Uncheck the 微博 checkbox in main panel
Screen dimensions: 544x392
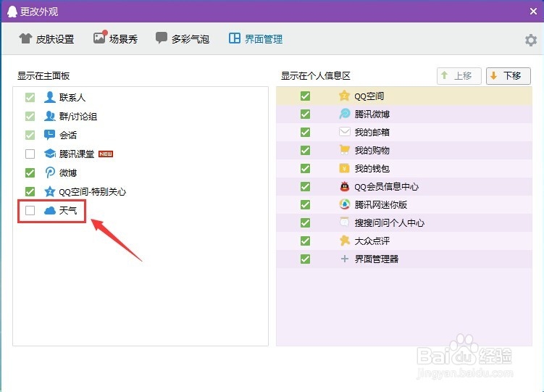[30, 172]
